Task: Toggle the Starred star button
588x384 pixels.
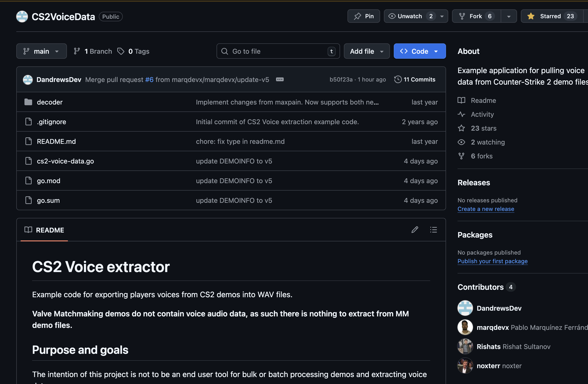Action: pos(552,16)
